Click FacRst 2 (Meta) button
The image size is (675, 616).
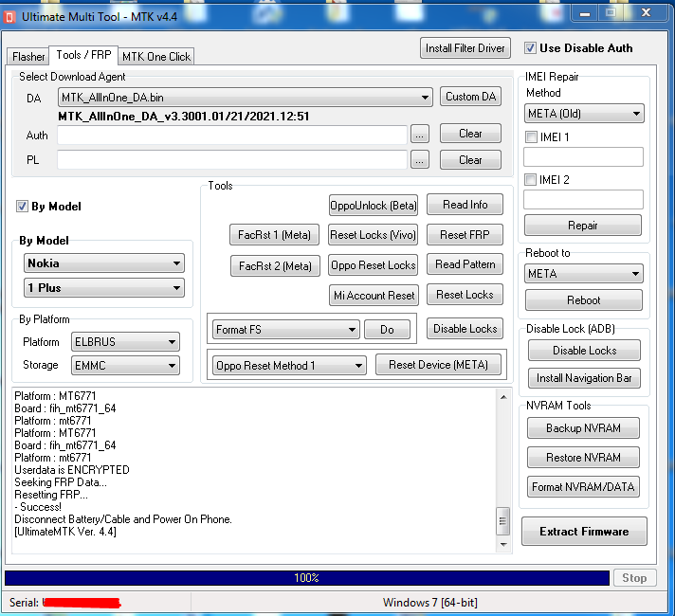click(275, 265)
